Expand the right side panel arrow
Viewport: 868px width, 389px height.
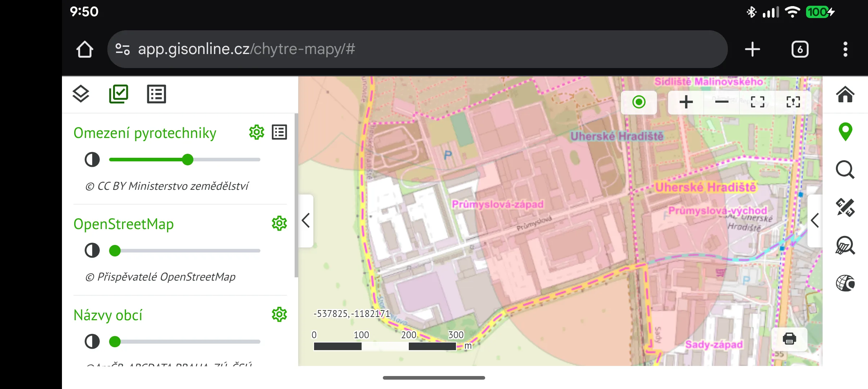815,220
